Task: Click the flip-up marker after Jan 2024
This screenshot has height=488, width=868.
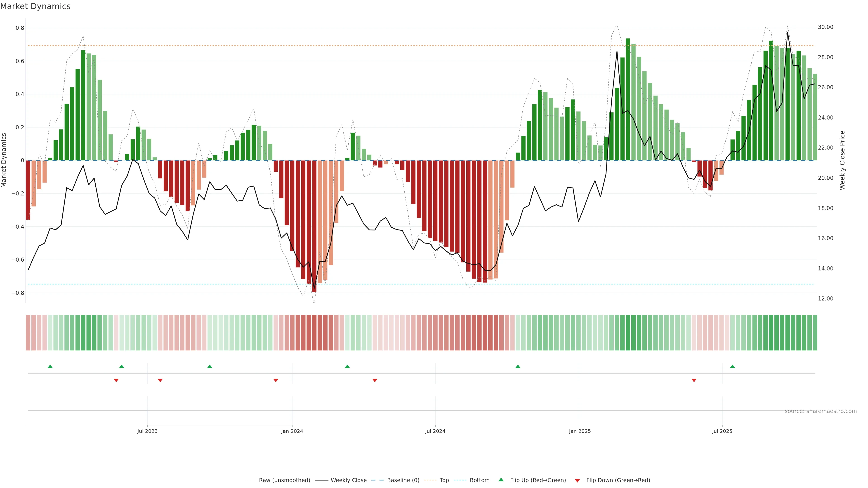Action: pos(347,366)
